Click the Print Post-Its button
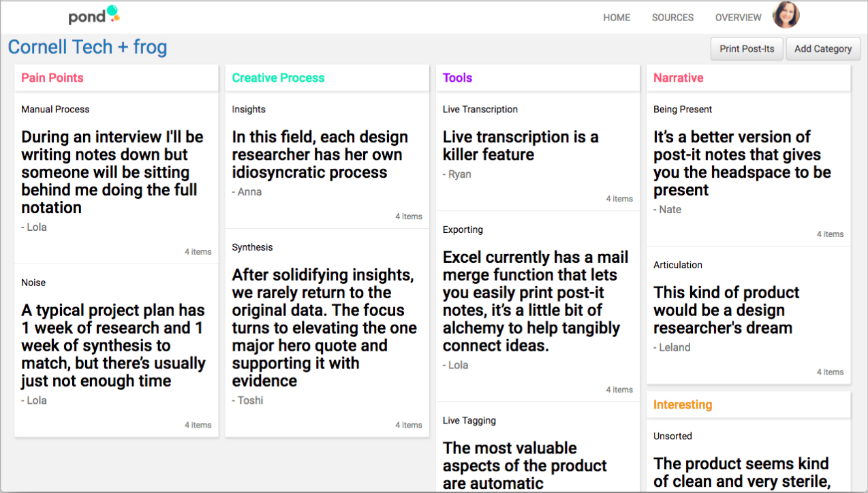Screen dimensions: 868x493 (x=747, y=49)
